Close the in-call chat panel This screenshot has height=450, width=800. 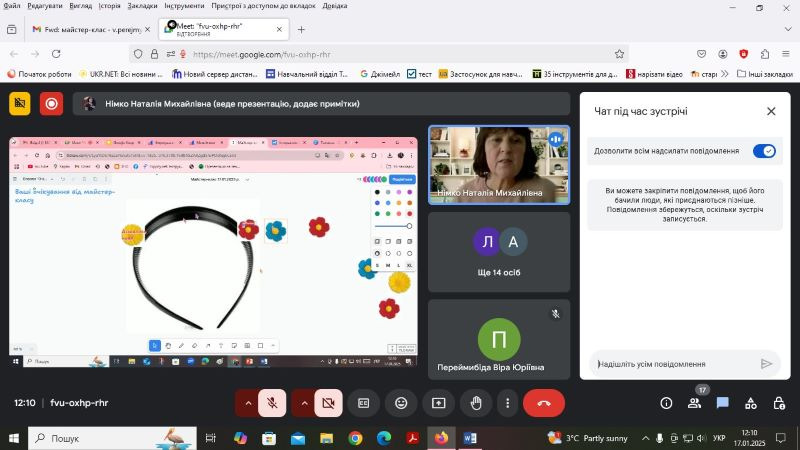pyautogui.click(x=771, y=111)
